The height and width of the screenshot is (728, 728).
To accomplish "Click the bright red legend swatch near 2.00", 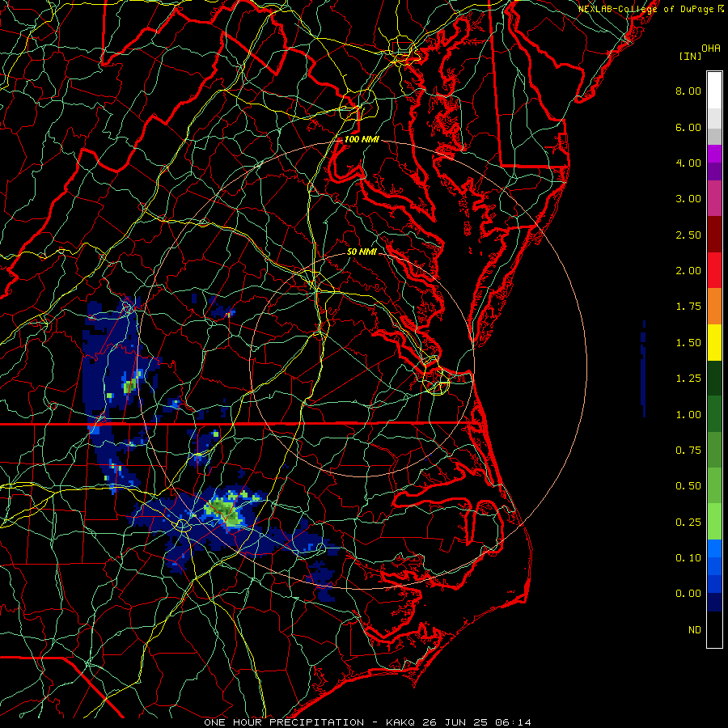I will 714,270.
